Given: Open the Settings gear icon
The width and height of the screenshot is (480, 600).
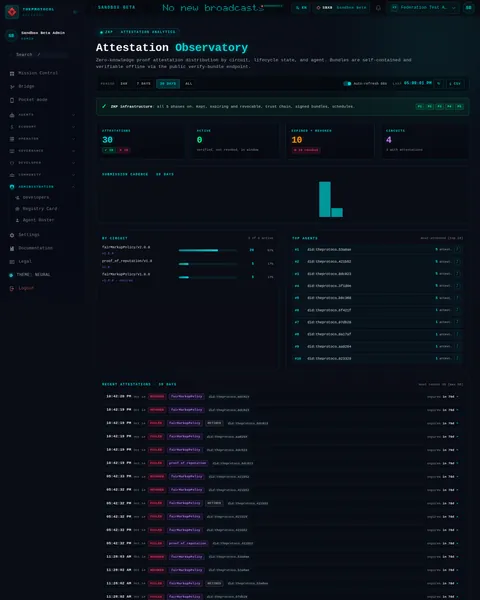Looking at the screenshot, I should (12, 235).
